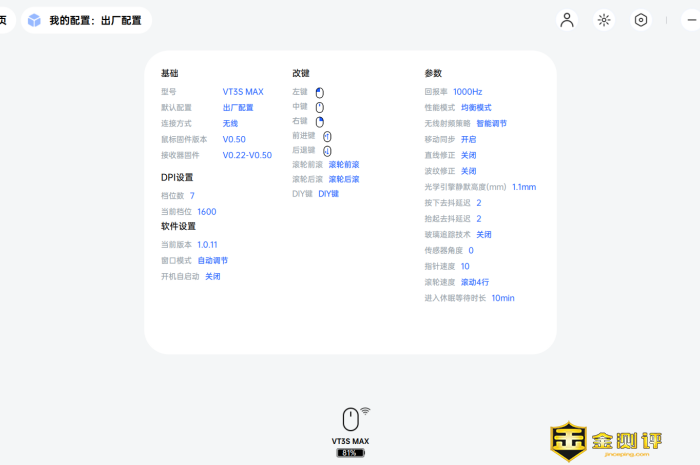Image resolution: width=700 pixels, height=465 pixels.
Task: Click the DIY键 value link
Action: 328,194
